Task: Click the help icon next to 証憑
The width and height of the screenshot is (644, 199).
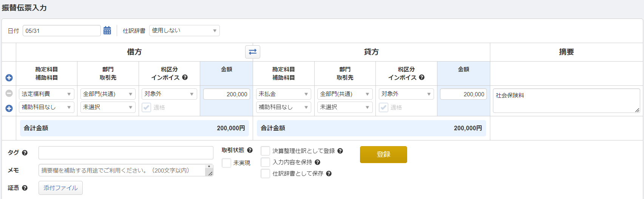Action: (x=25, y=188)
